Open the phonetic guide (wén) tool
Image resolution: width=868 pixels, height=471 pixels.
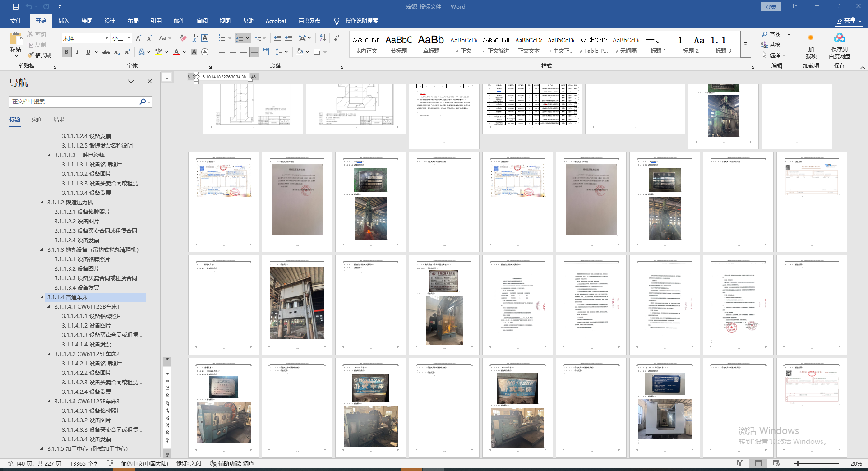[194, 38]
